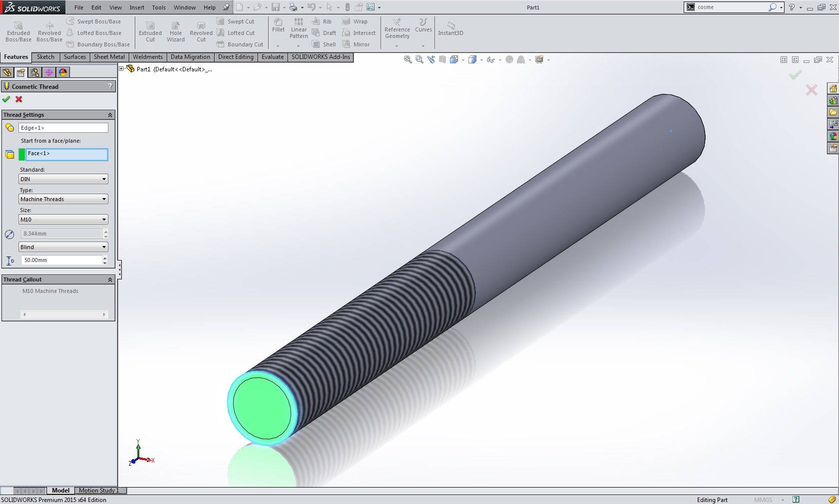Open the Standard dropdown showing DIN
This screenshot has width=839, height=504.
tap(63, 179)
